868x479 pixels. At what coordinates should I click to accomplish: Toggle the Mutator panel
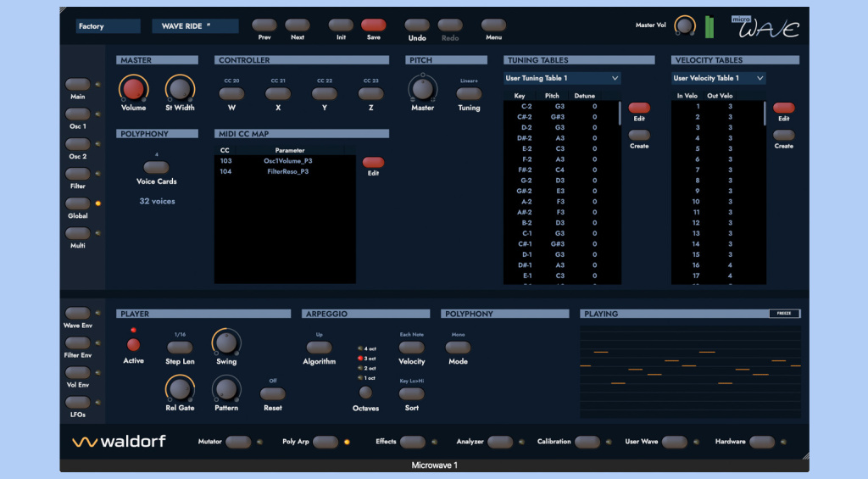pos(238,442)
